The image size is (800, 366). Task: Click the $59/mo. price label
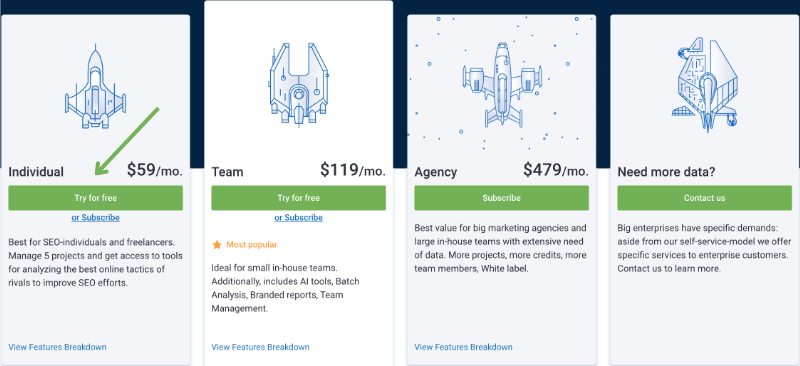[x=155, y=170]
